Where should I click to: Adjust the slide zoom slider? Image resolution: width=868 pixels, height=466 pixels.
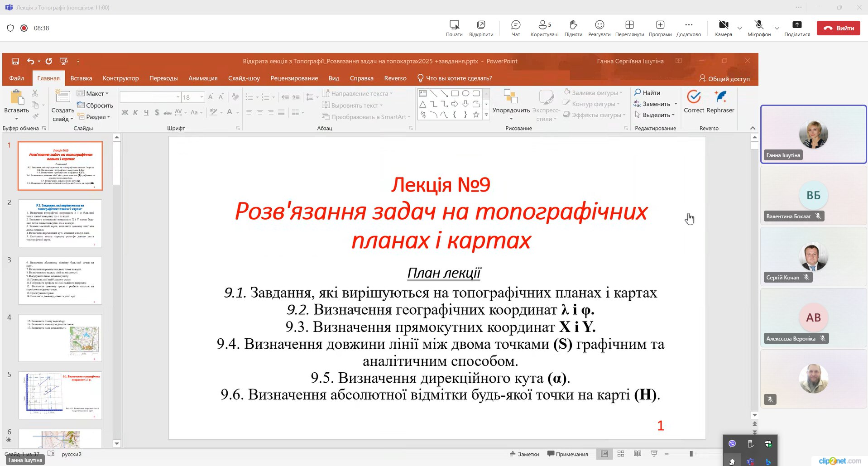click(x=691, y=454)
